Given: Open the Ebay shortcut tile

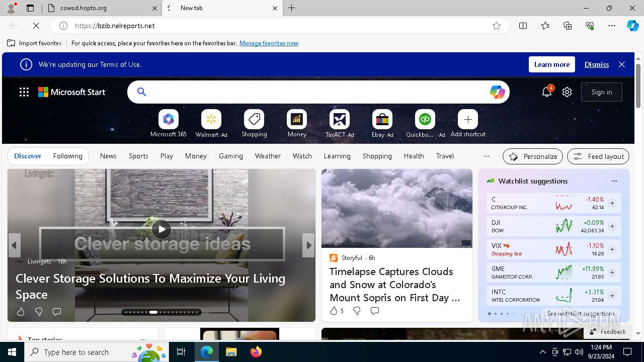Looking at the screenshot, I should (x=382, y=119).
